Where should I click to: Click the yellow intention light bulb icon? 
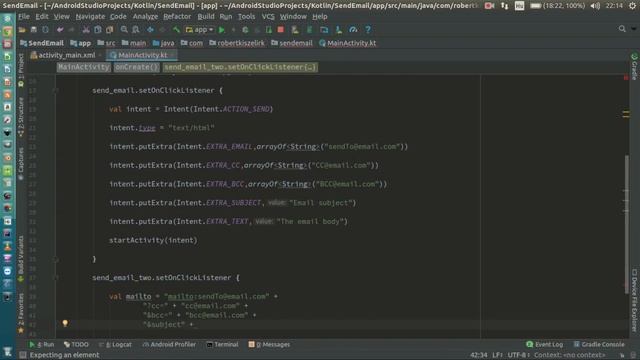tap(65, 323)
